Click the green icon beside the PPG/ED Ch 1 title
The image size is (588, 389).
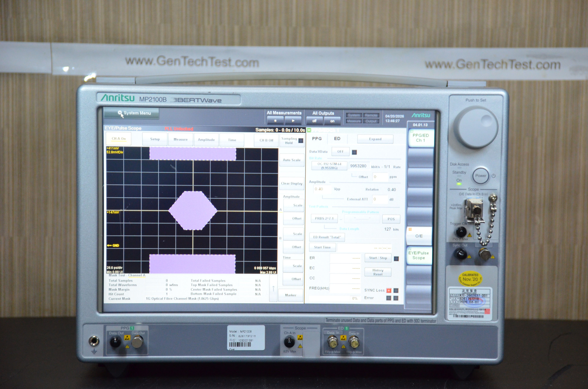click(x=309, y=130)
